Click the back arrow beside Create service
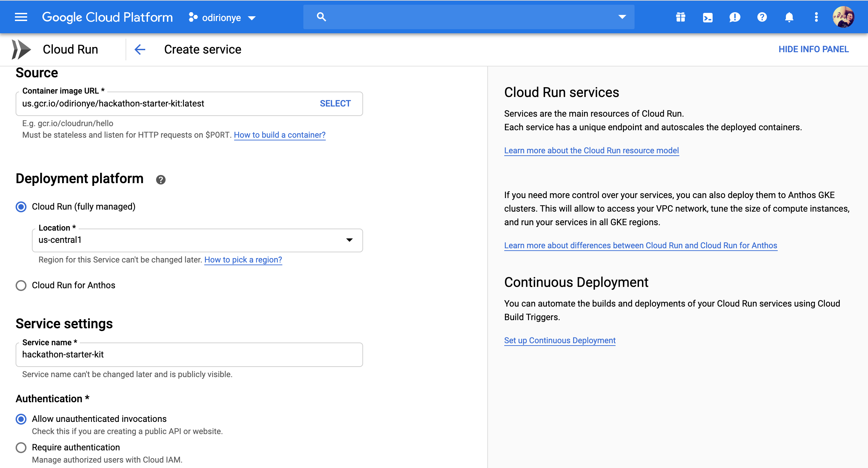868x468 pixels. [140, 50]
